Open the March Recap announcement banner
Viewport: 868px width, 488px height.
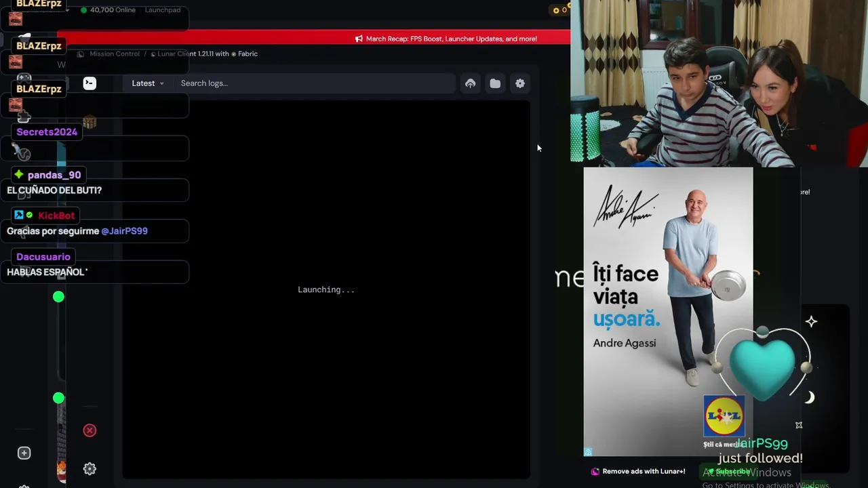coord(446,39)
